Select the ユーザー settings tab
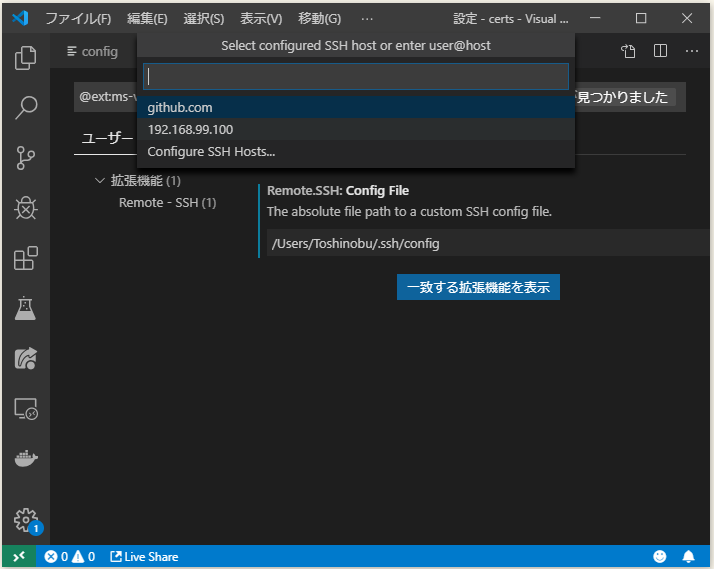 [107, 138]
